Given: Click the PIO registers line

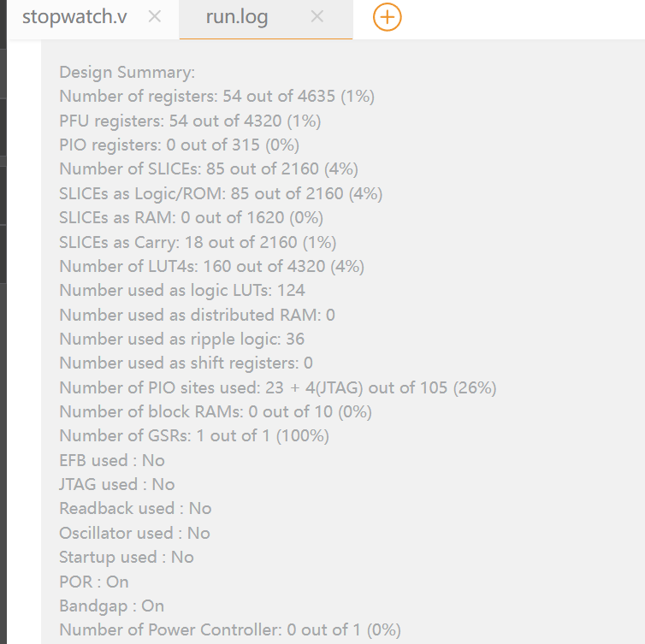Looking at the screenshot, I should point(180,145).
